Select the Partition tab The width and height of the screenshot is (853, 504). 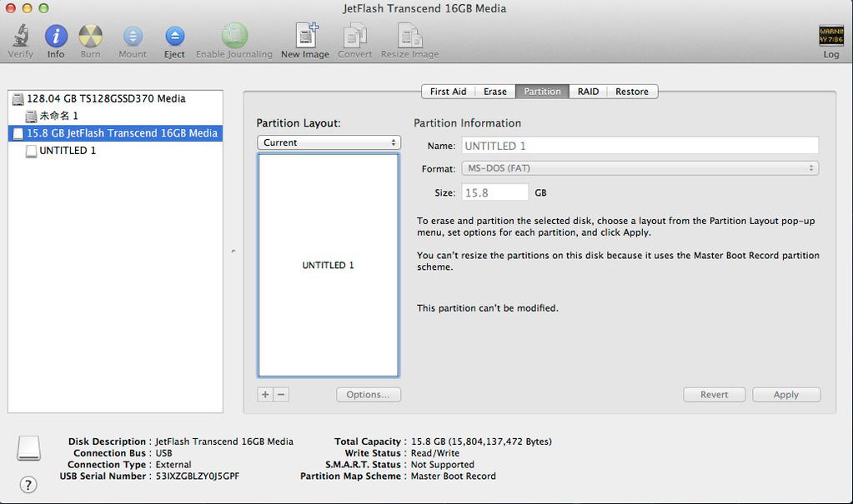(x=542, y=92)
